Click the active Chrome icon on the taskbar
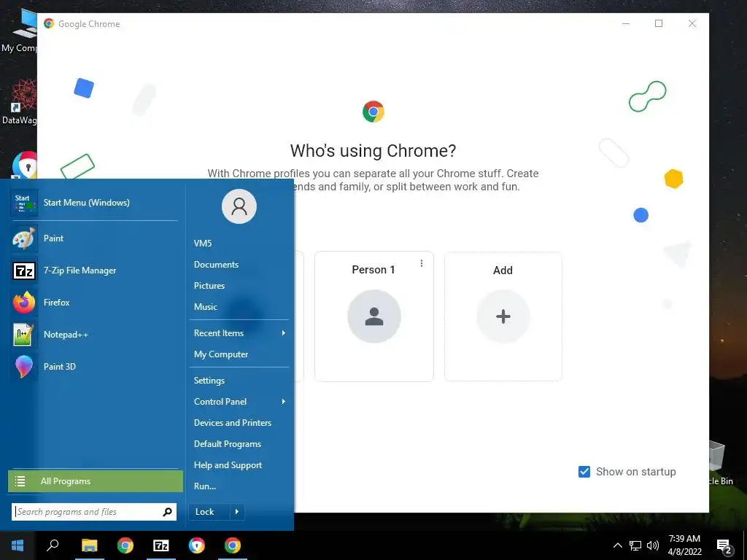747x560 pixels. [x=233, y=545]
